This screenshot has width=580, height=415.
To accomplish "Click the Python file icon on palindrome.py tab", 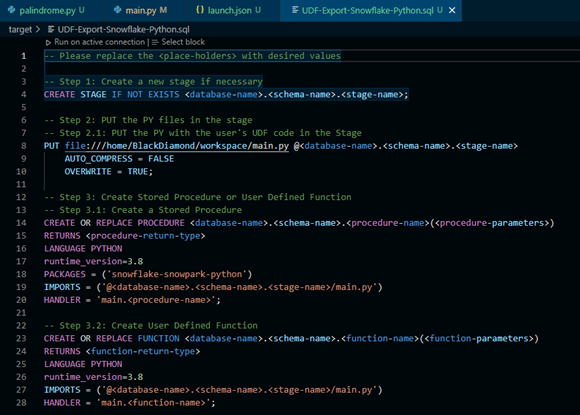I will pyautogui.click(x=11, y=10).
